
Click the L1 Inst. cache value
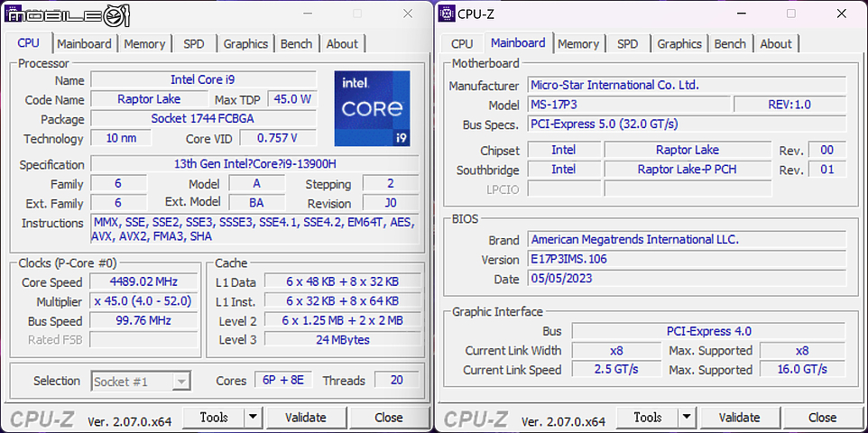point(342,301)
